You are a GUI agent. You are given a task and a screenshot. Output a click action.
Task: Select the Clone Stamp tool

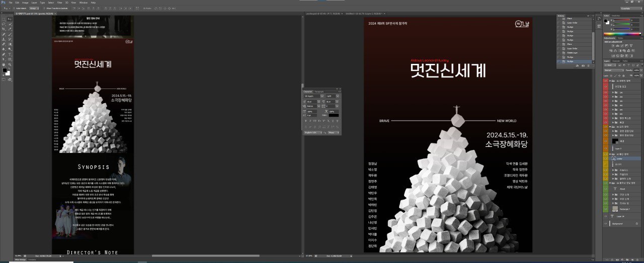pos(4,39)
